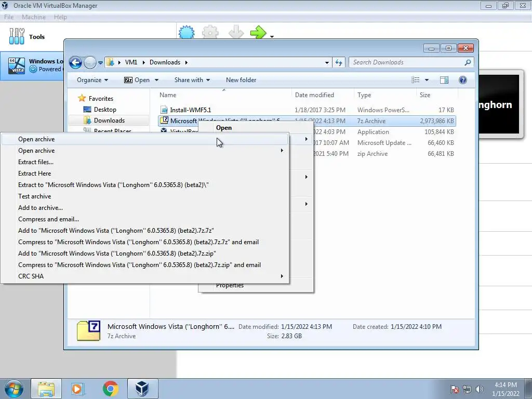
Task: Select Downloads in the navigation pane
Action: click(x=109, y=121)
